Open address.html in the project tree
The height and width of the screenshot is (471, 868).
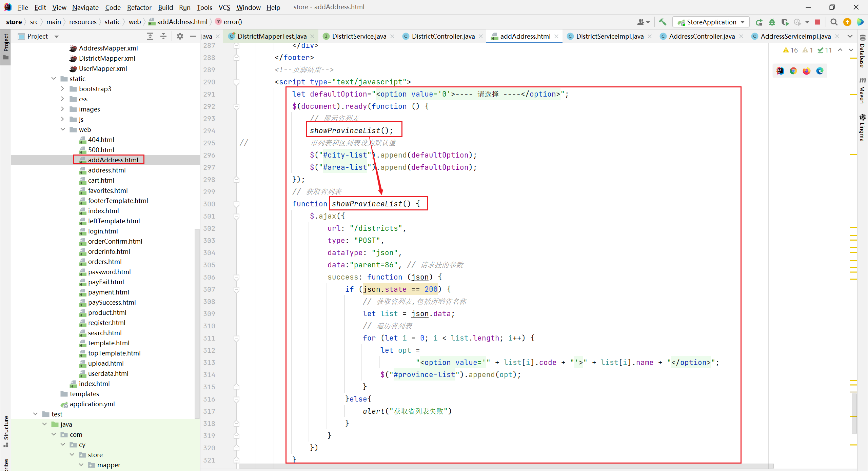coord(106,170)
